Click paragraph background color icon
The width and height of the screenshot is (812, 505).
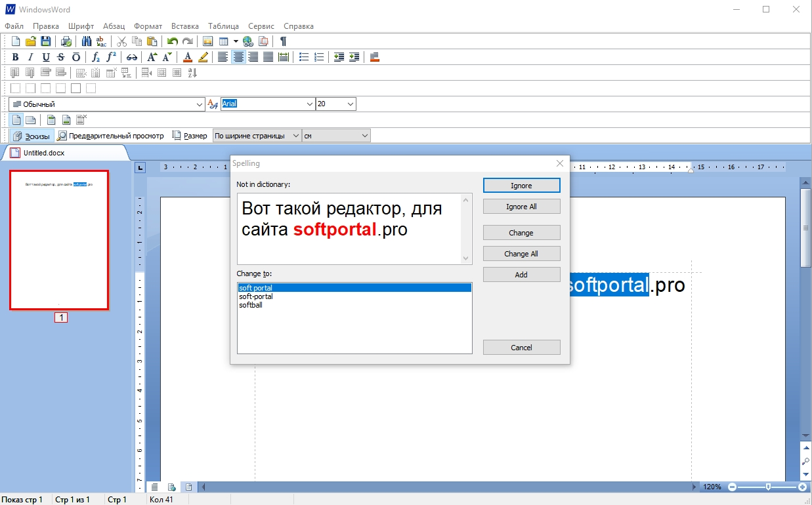click(x=375, y=57)
